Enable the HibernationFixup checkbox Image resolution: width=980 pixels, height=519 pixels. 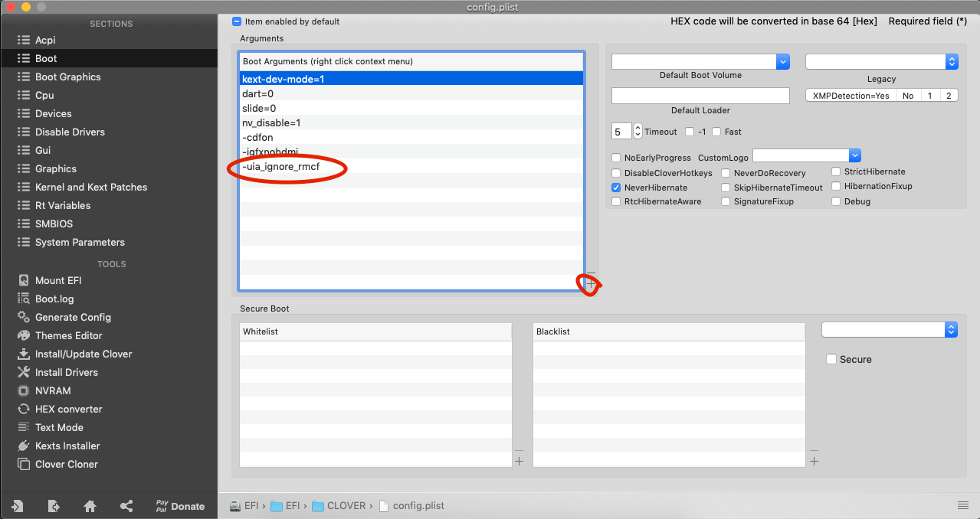coord(837,186)
